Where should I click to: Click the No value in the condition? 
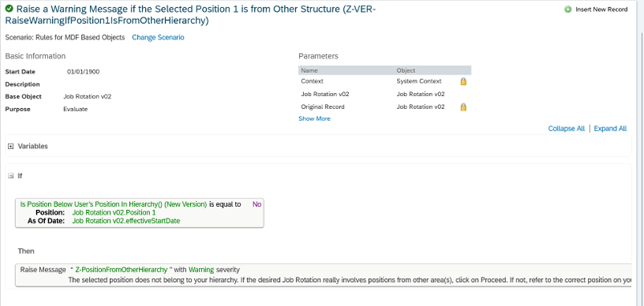tap(257, 204)
